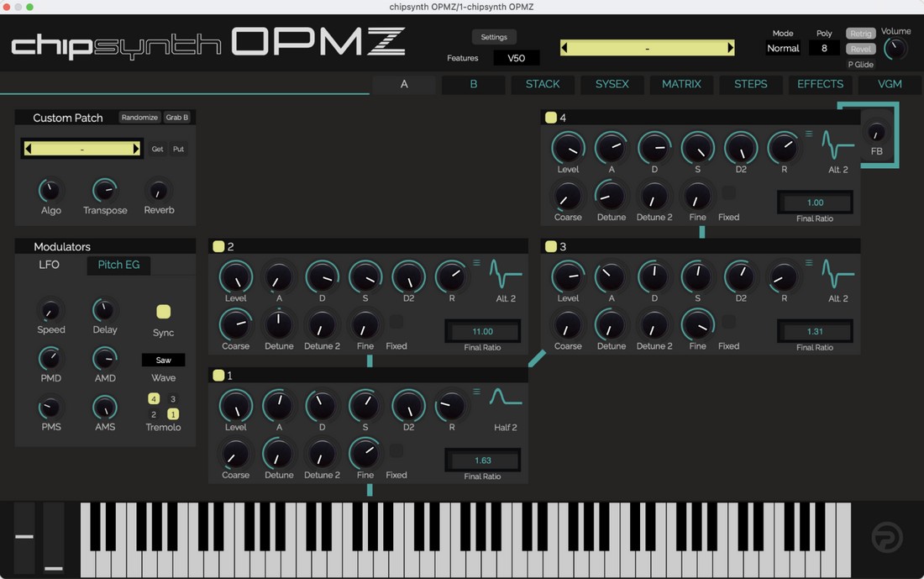Click the LFO Delay knob
924x579 pixels.
pyautogui.click(x=104, y=310)
